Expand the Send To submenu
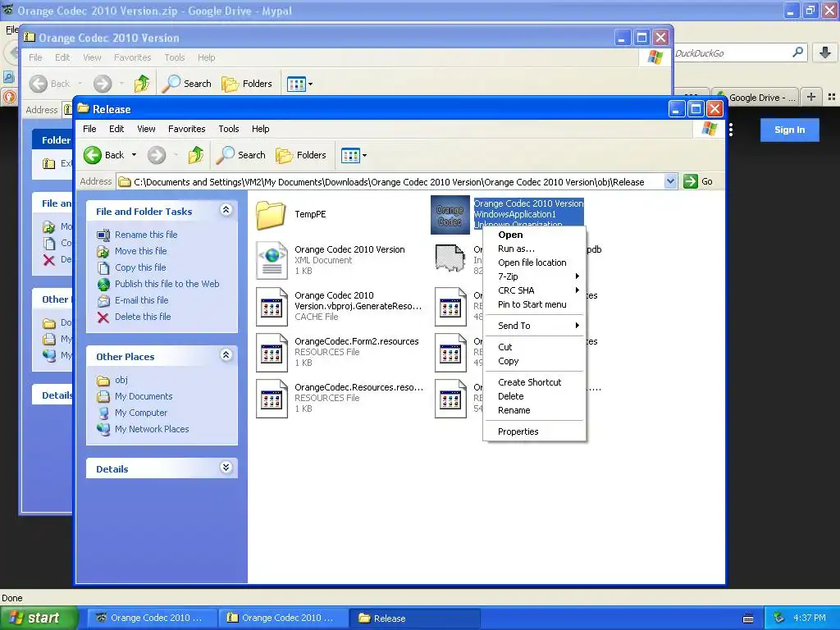840x630 pixels. coord(534,326)
